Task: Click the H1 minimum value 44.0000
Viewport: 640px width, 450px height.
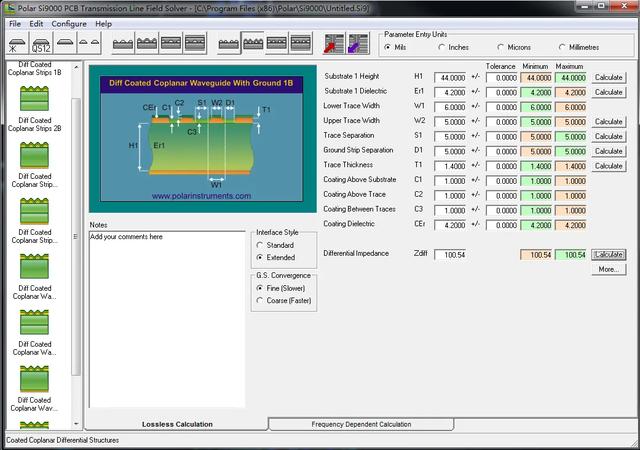Action: (x=536, y=78)
